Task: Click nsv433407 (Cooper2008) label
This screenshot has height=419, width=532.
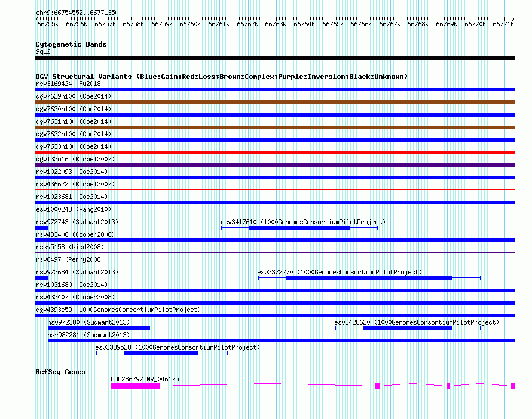Action: point(75,297)
